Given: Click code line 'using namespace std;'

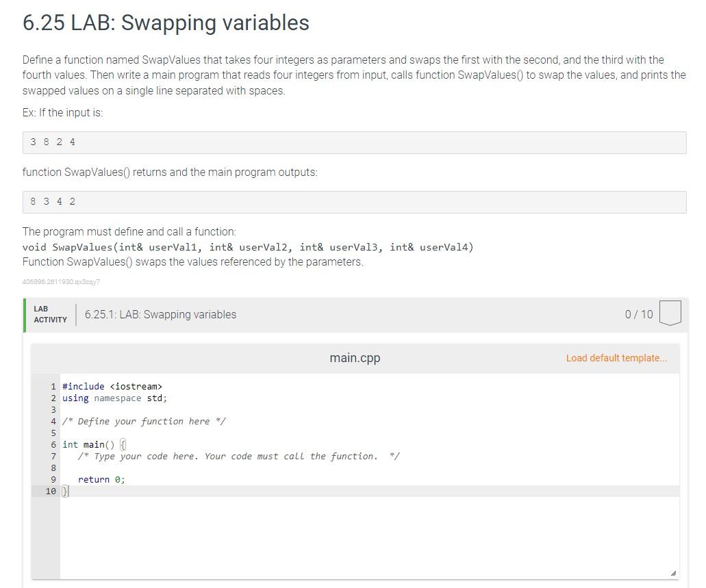Looking at the screenshot, I should [114, 398].
